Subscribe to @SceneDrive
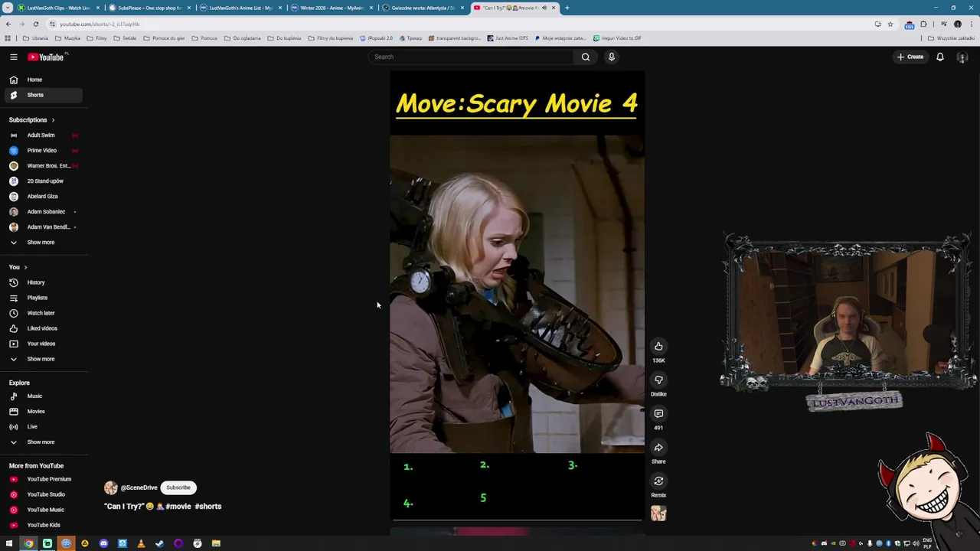 178,487
